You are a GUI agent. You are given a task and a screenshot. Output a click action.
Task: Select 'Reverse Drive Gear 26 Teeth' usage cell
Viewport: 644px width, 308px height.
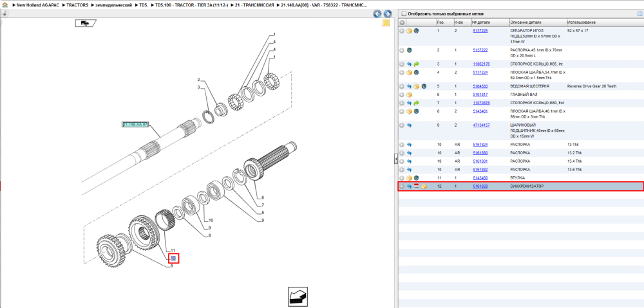coord(592,87)
